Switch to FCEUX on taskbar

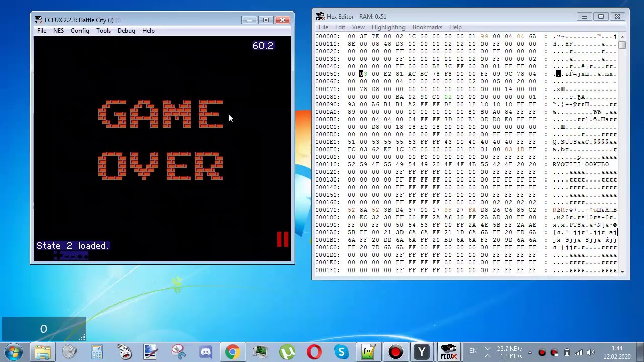448,352
